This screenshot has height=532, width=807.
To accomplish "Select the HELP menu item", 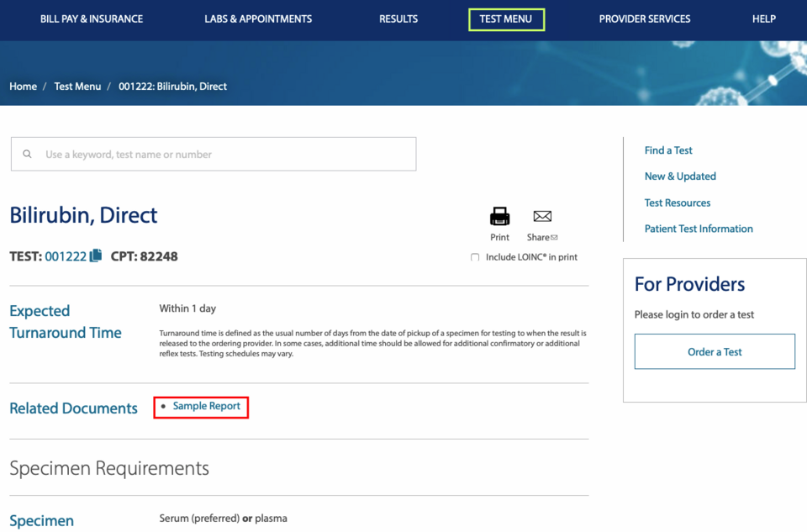I will [x=763, y=18].
